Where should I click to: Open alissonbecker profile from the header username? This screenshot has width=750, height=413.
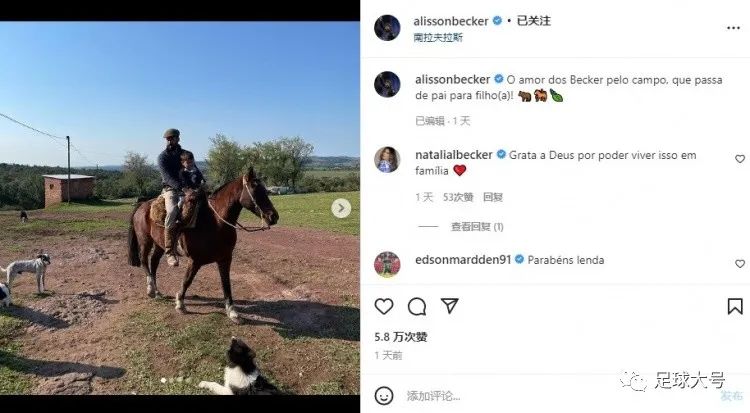[451, 21]
